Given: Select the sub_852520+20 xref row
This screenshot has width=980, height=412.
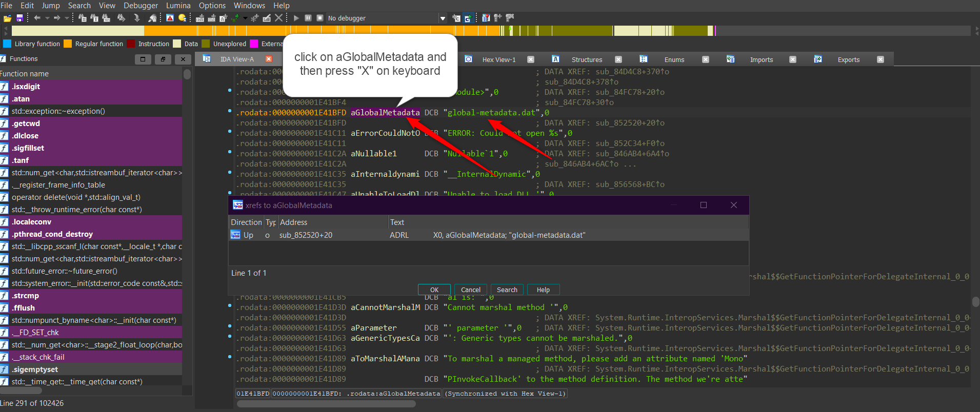Looking at the screenshot, I should tap(488, 235).
